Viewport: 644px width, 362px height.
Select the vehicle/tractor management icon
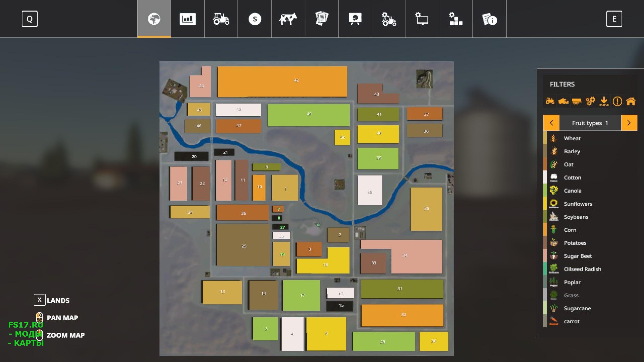[x=221, y=19]
